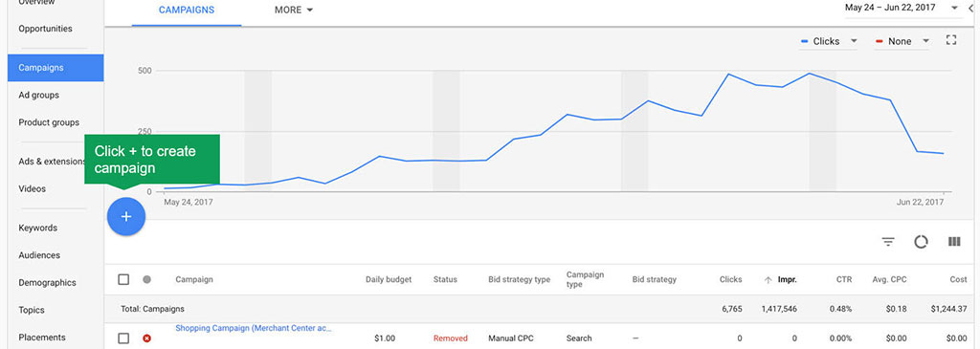980x349 pixels.
Task: Open Opportunities in the sidebar
Action: click(45, 29)
